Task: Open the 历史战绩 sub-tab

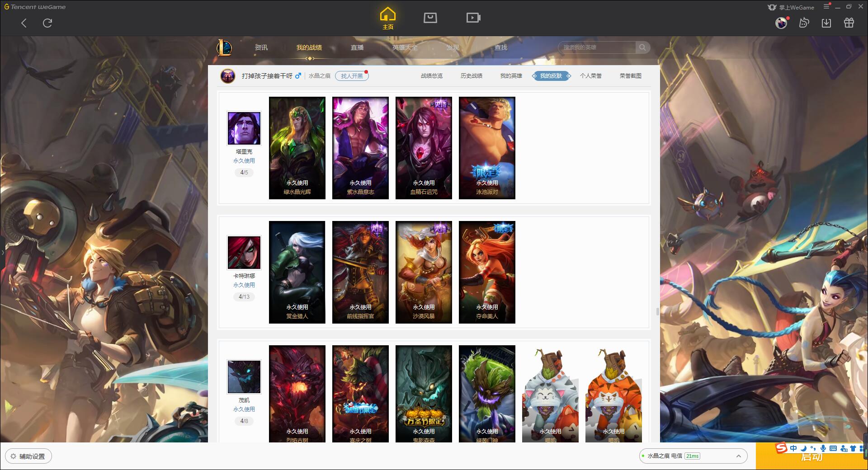Action: point(472,76)
